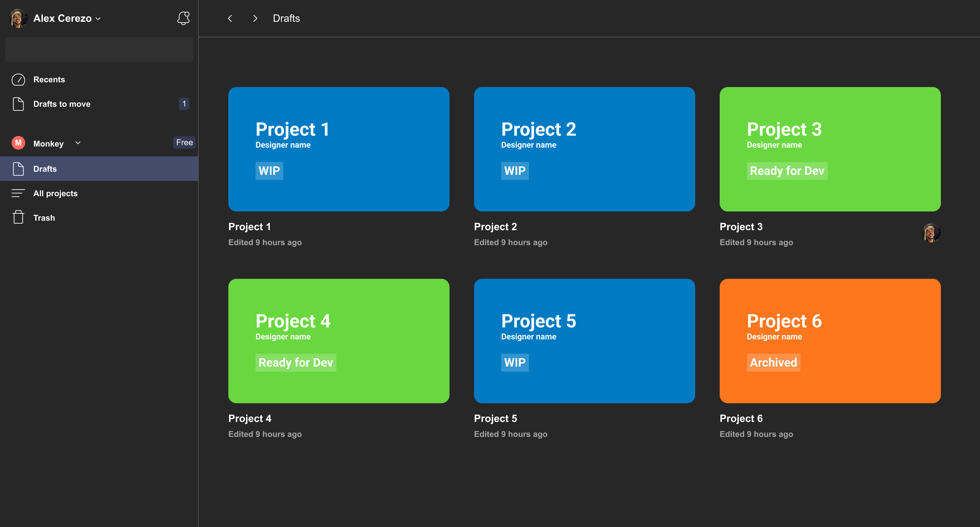
Task: Click the forward navigation arrow icon
Action: (x=255, y=18)
